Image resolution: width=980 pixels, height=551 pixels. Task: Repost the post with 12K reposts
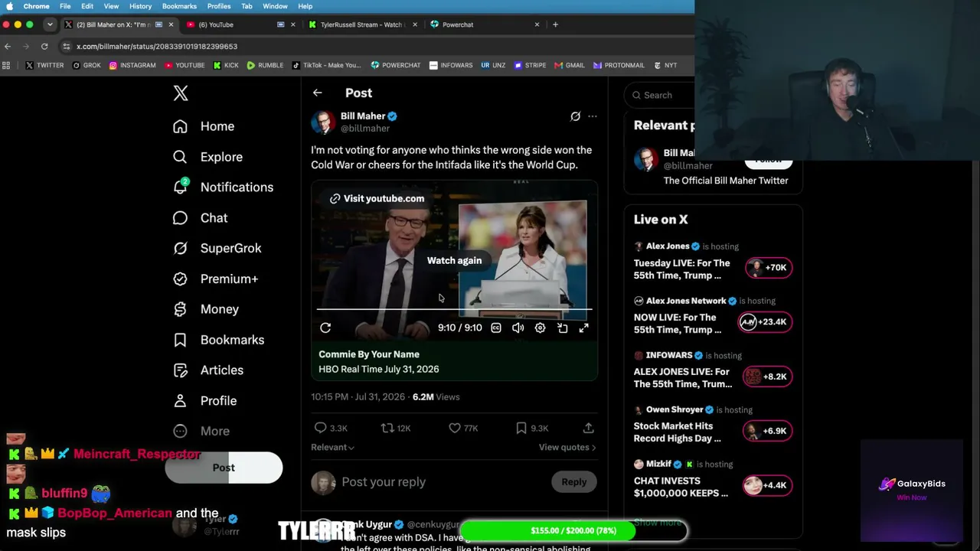click(x=396, y=428)
